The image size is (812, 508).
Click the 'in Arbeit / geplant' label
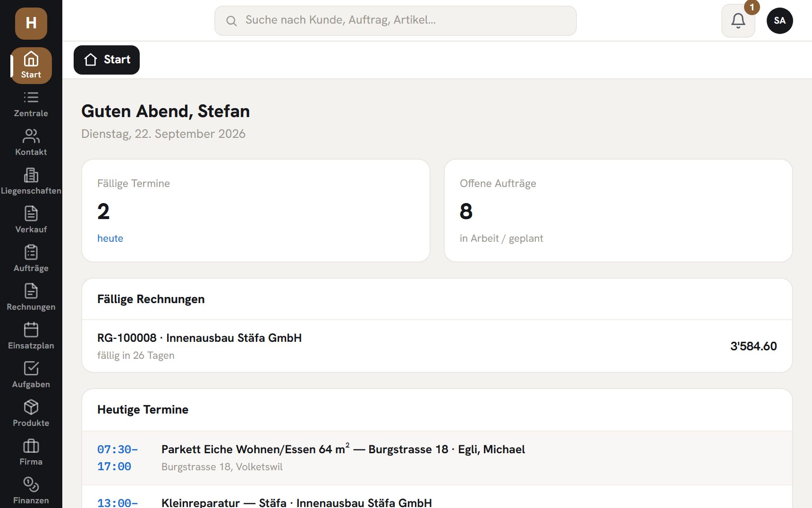coord(501,238)
